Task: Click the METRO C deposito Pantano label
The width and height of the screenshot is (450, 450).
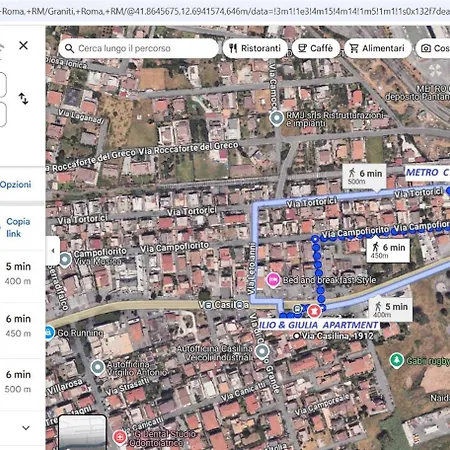Action: (417, 93)
